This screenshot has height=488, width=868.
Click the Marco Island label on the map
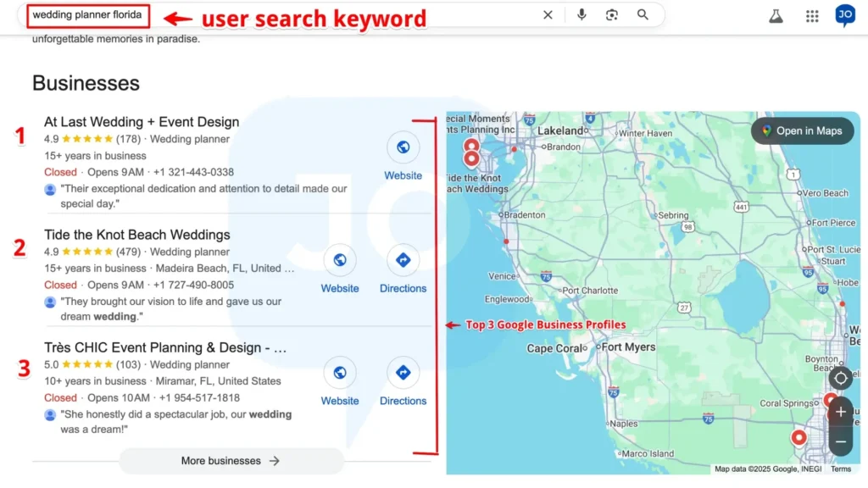[x=648, y=454]
